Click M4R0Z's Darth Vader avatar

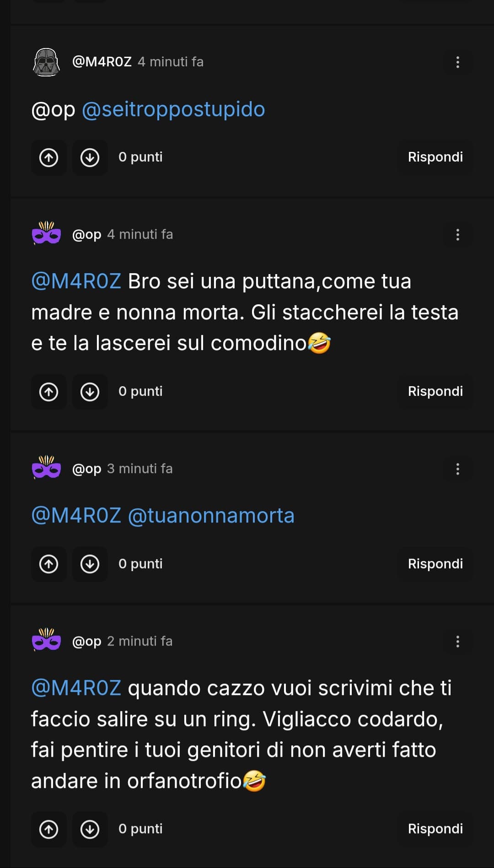click(x=46, y=62)
